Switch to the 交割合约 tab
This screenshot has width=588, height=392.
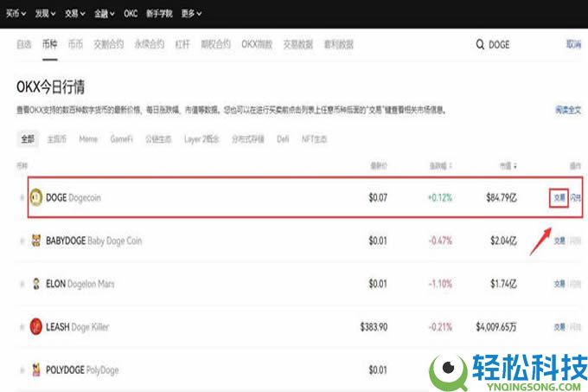tap(108, 44)
